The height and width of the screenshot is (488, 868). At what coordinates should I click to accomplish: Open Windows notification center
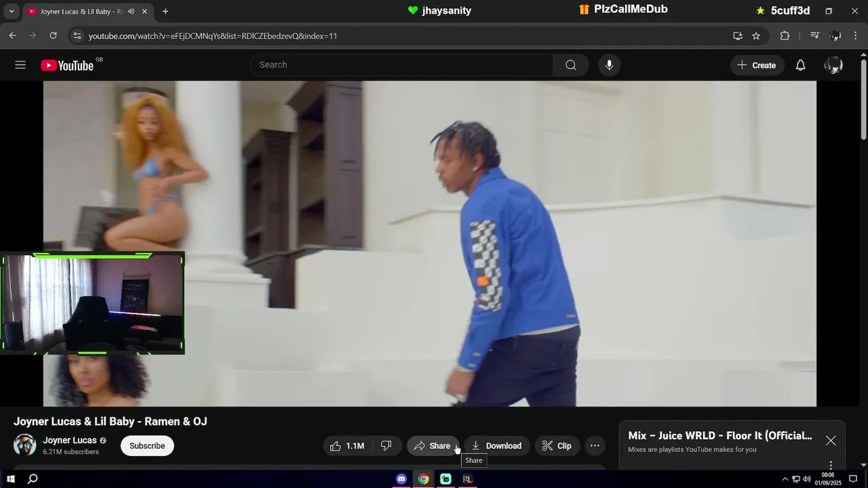pos(853,479)
